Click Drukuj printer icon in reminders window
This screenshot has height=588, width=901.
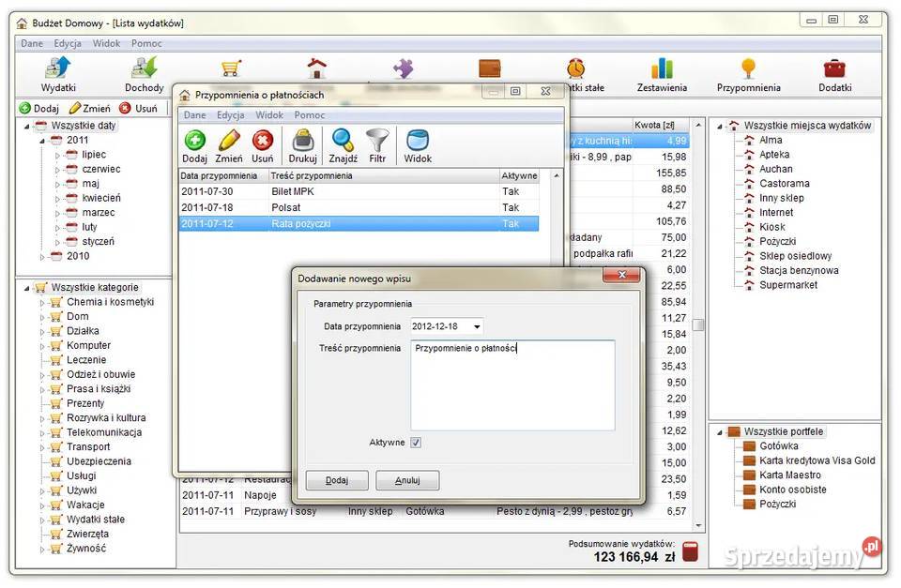click(303, 145)
